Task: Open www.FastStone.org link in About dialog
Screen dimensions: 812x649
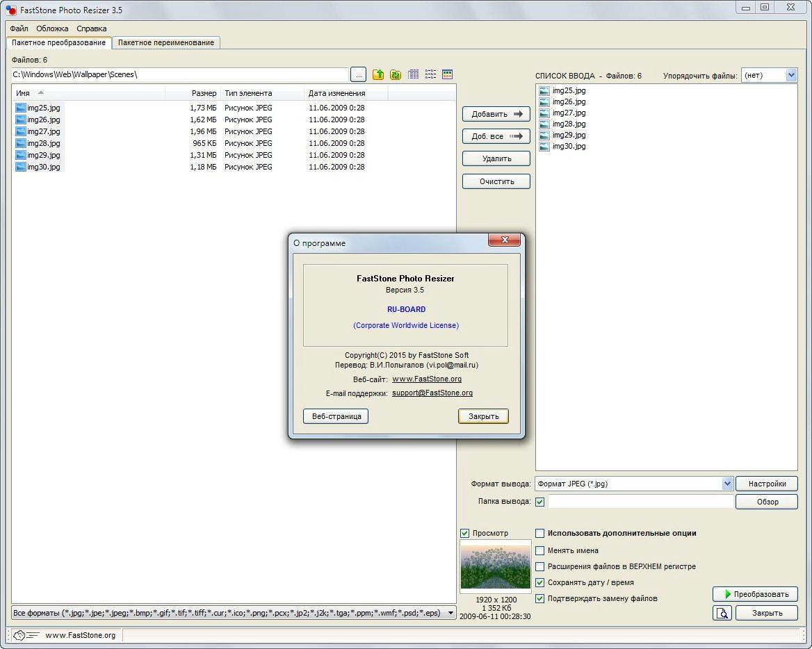Action: coord(427,379)
